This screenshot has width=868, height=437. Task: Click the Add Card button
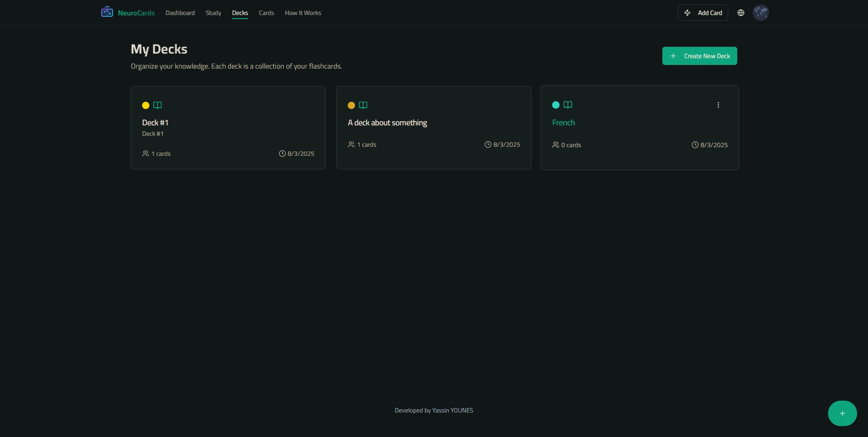[703, 13]
